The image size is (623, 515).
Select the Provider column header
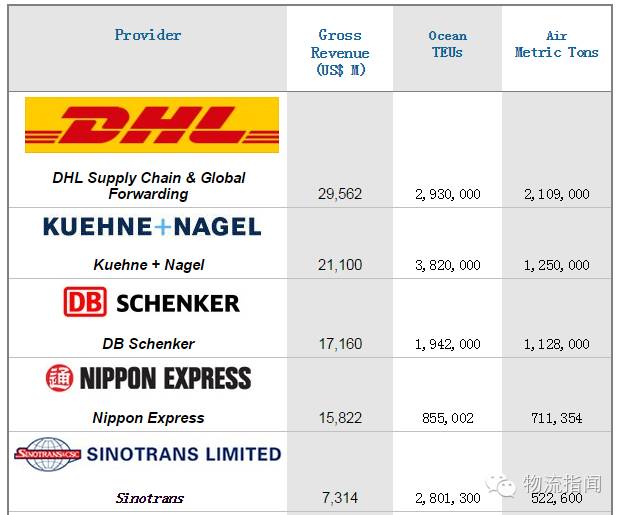[x=148, y=35]
